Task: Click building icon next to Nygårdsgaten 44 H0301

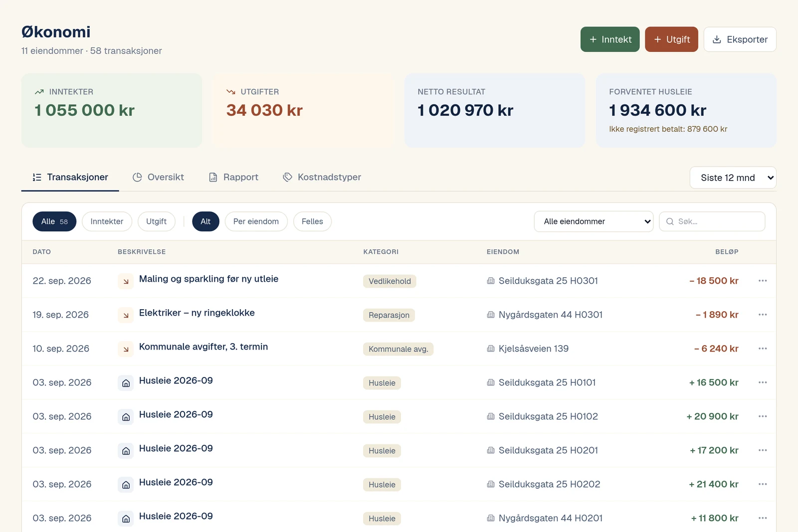Action: coord(491,315)
